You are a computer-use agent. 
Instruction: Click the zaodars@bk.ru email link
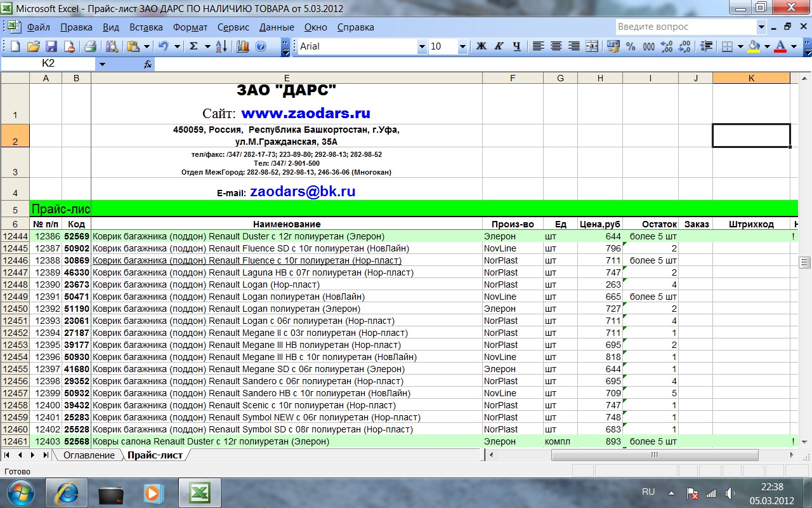[x=303, y=192]
